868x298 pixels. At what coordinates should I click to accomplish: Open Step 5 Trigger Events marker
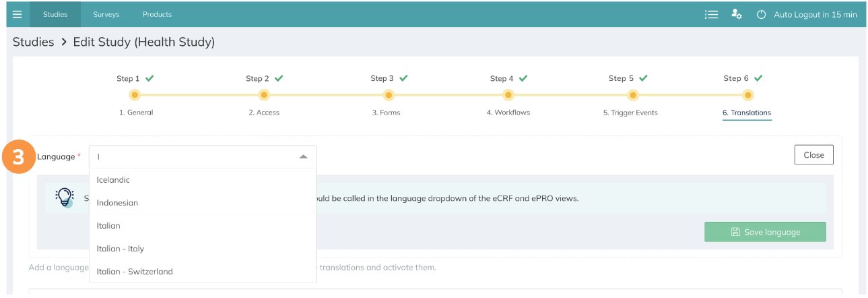tap(633, 95)
